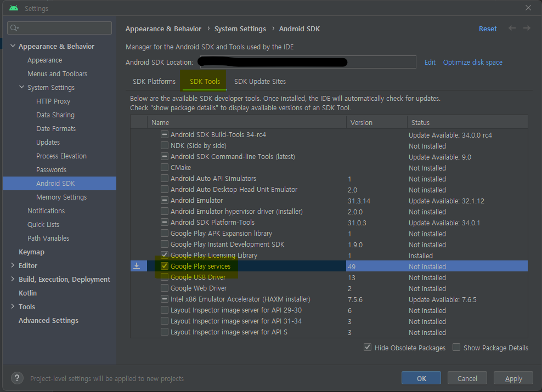Focus the settings search field
Viewport: 542px width, 392px height.
pyautogui.click(x=59, y=28)
